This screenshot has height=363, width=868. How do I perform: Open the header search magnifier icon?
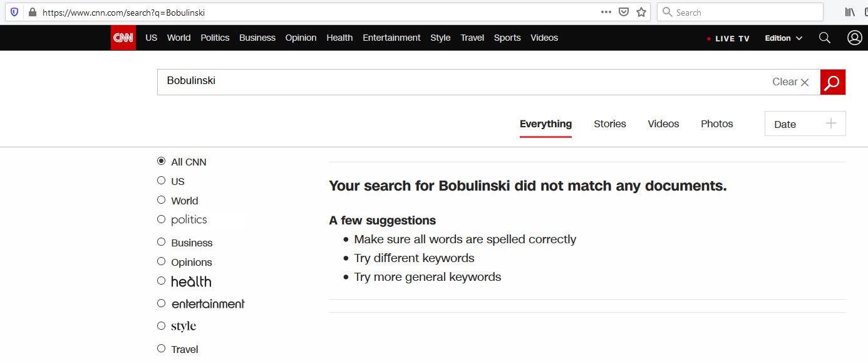pos(825,38)
